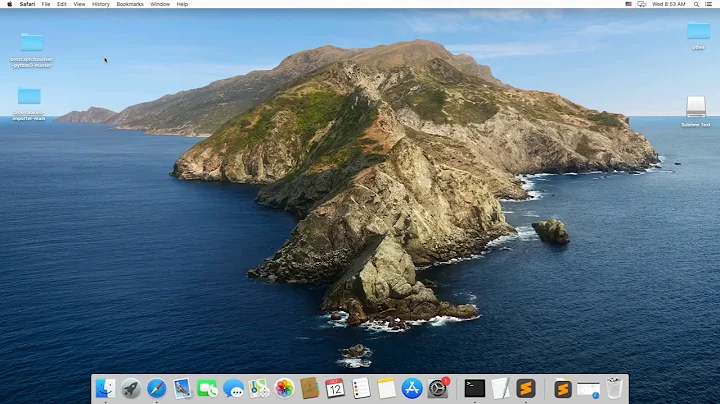Viewport: 720px width, 404px height.
Task: Open the Window menu
Action: (x=160, y=4)
